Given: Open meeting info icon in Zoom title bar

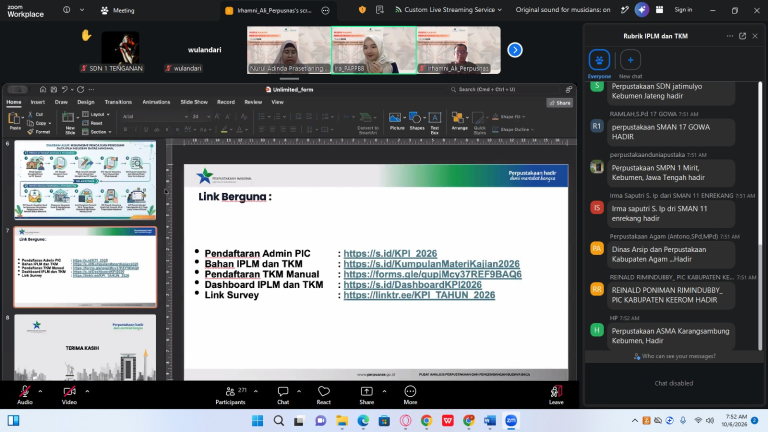Looking at the screenshot, I should [x=67, y=10].
